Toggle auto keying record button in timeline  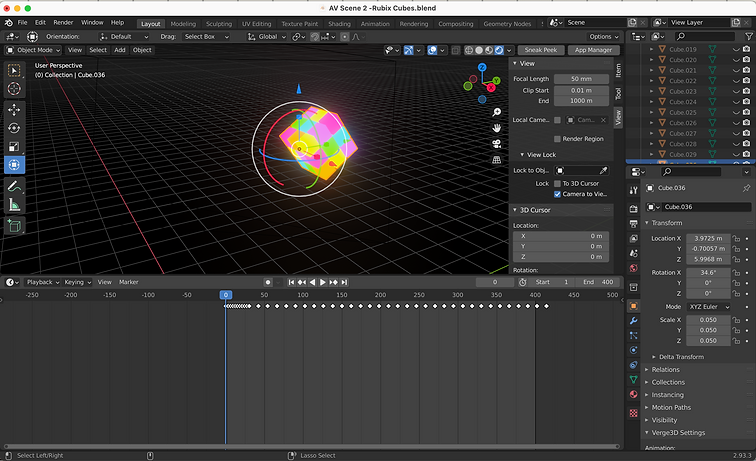[x=268, y=283]
